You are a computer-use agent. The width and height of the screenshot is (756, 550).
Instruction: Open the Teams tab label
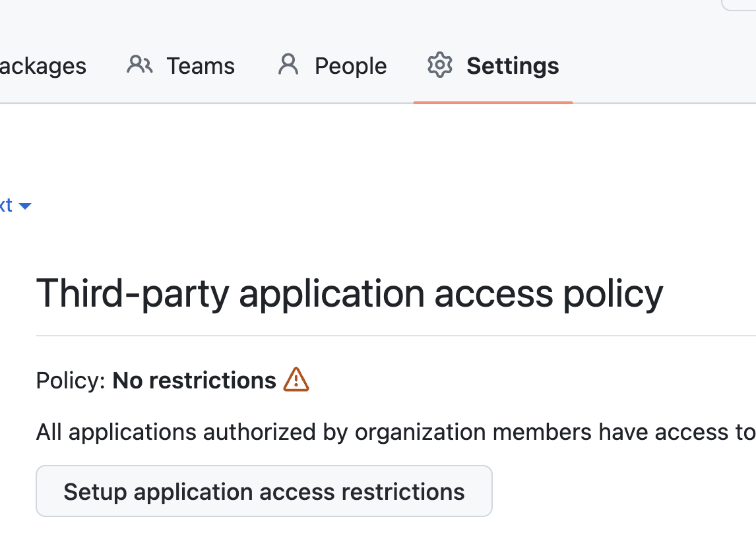tap(201, 66)
